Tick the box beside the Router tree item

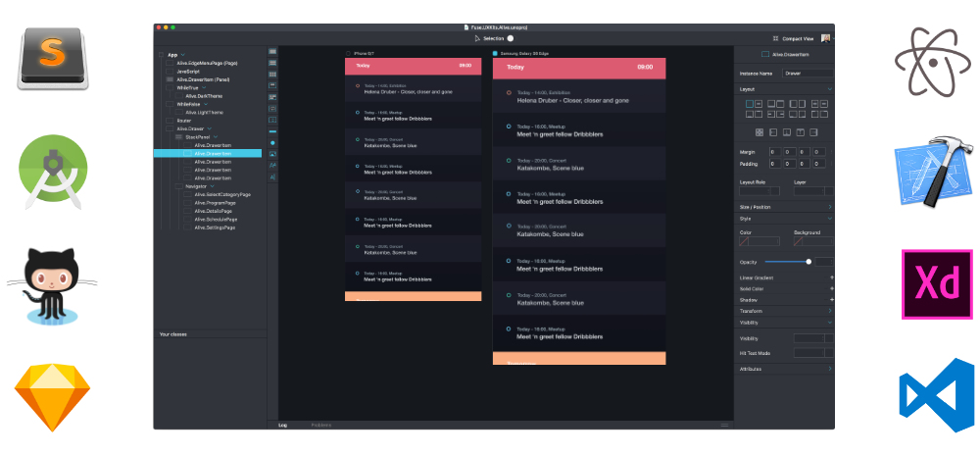click(170, 121)
